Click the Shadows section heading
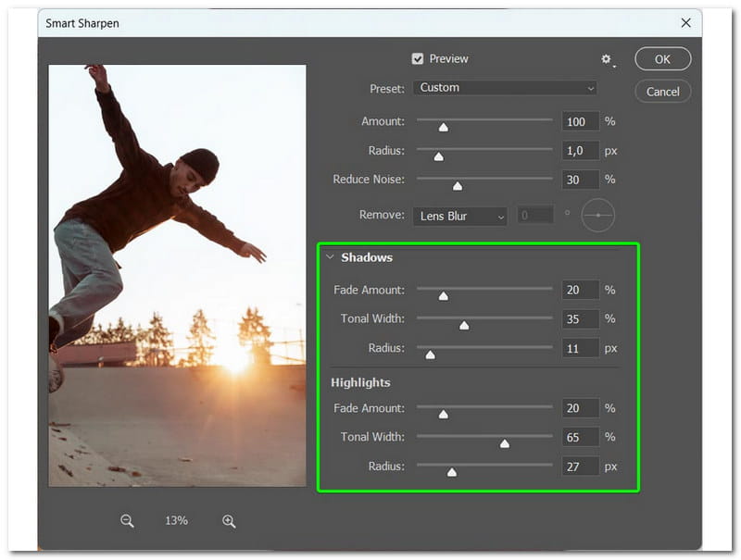 [x=367, y=257]
